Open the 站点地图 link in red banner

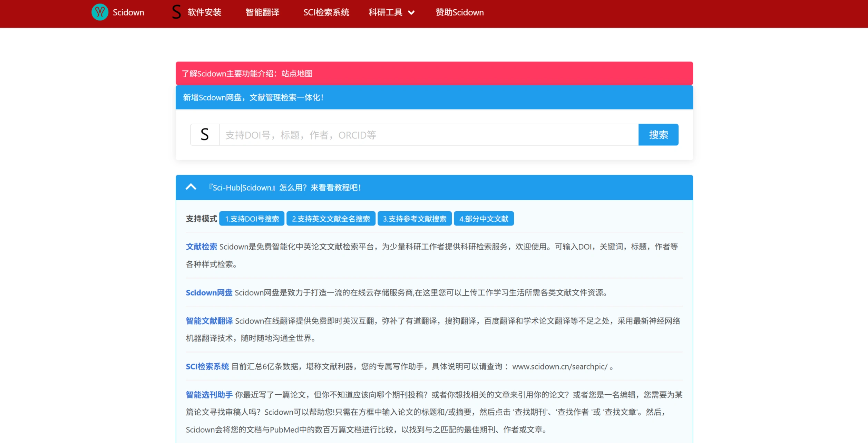point(297,74)
